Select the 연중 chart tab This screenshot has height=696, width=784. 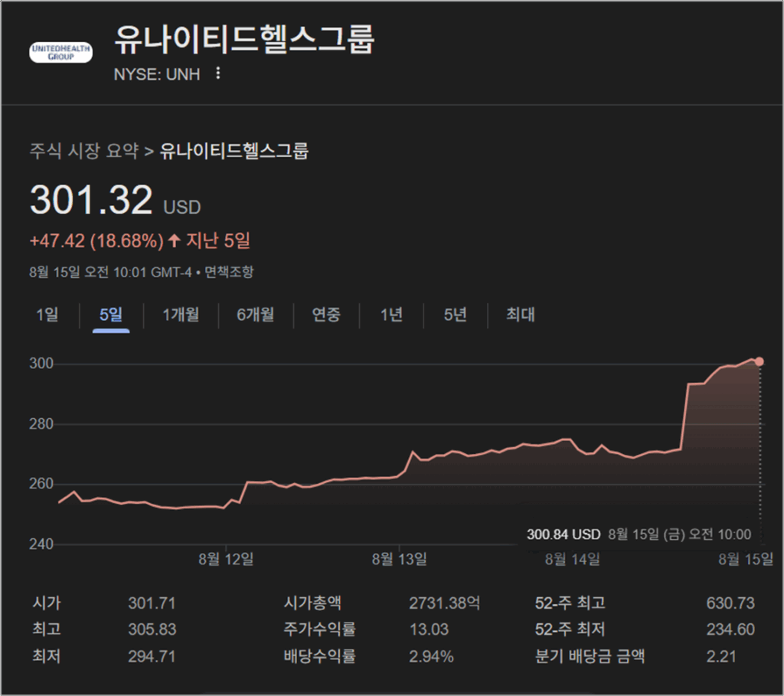(x=326, y=315)
